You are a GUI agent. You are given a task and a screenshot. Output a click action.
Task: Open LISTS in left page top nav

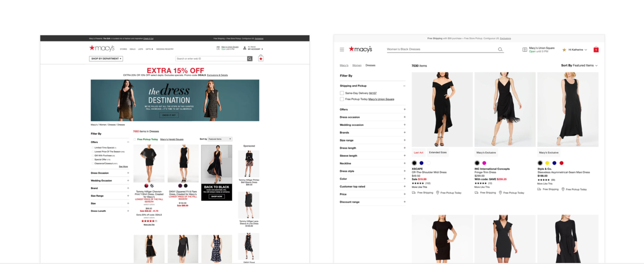click(140, 49)
